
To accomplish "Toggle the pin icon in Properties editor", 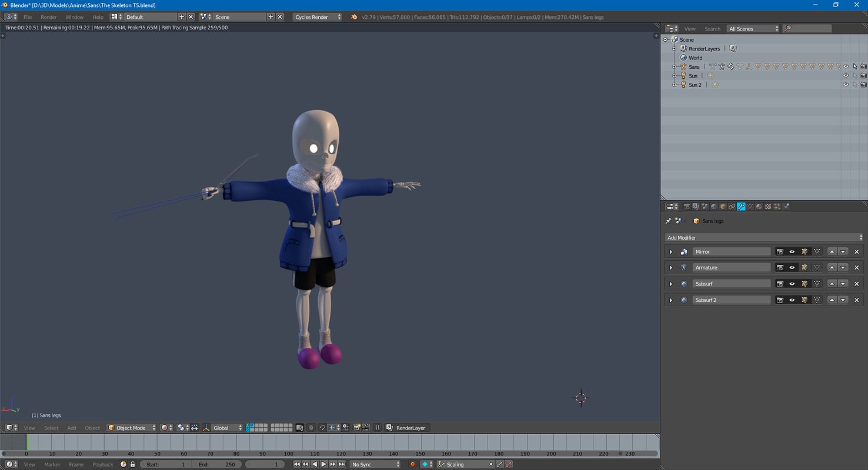I will [667, 220].
